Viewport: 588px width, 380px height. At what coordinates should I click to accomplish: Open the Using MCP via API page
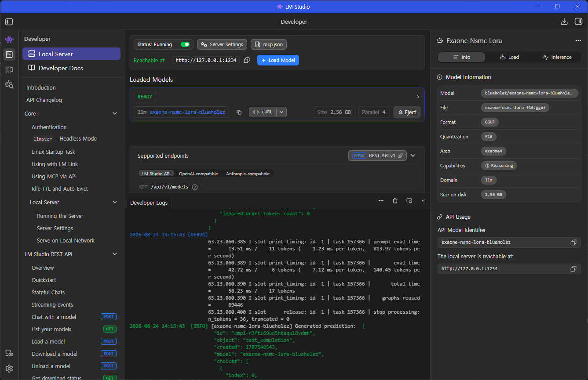(x=54, y=176)
